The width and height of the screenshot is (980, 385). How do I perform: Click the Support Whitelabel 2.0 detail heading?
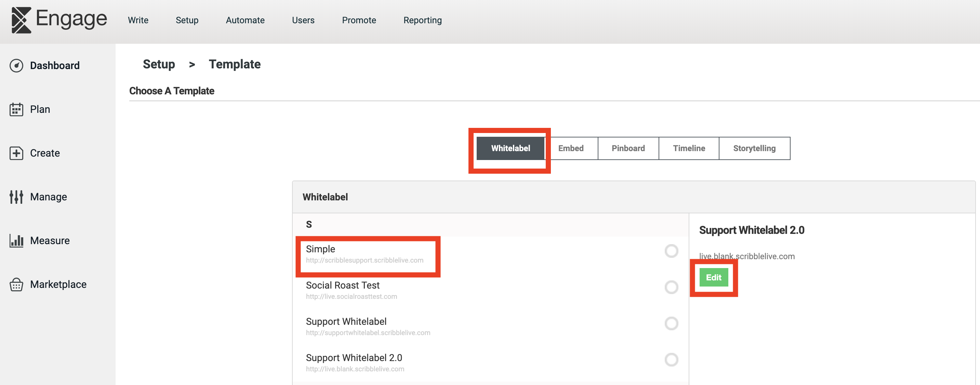(751, 230)
